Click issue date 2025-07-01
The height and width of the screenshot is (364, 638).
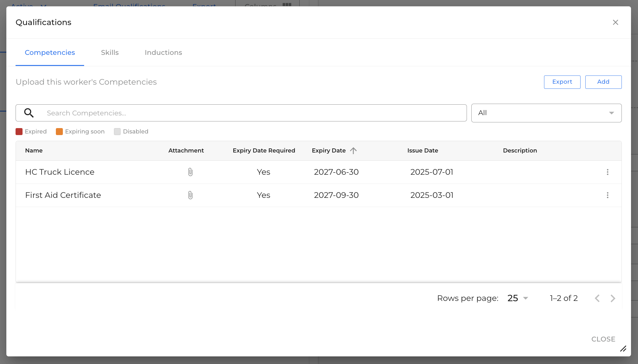tap(432, 172)
